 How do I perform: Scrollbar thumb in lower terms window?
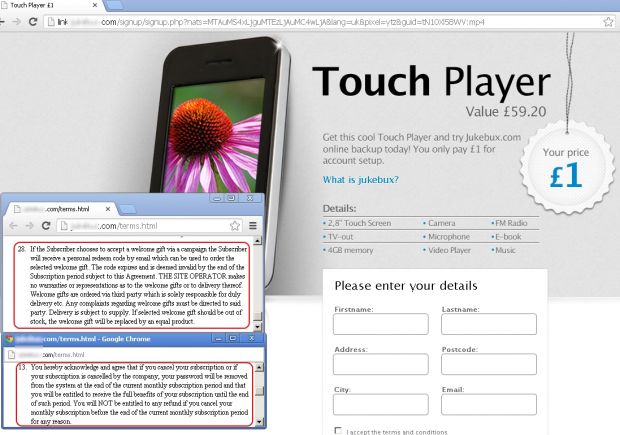pyautogui.click(x=259, y=391)
